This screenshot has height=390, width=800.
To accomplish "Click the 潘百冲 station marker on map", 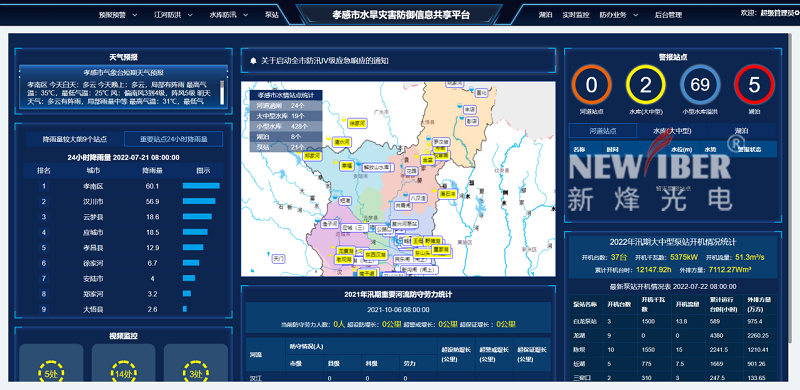I will click(x=447, y=193).
